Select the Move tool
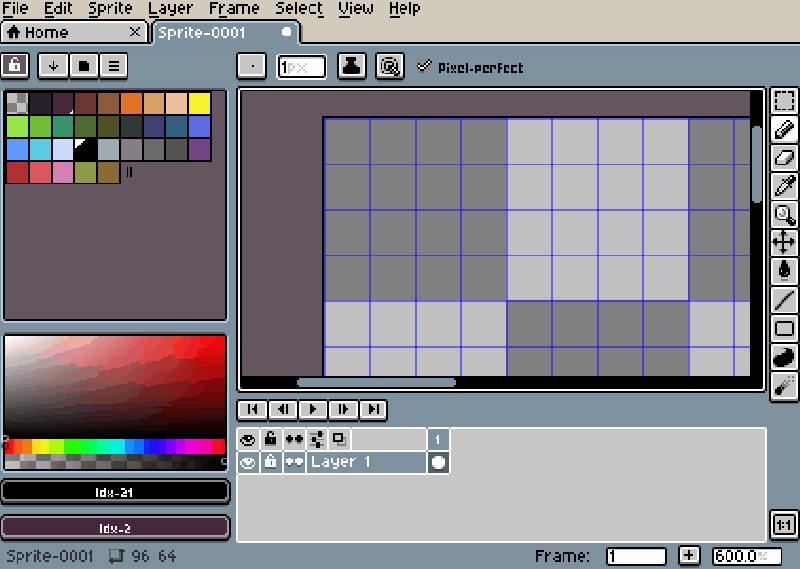The image size is (800, 569). (784, 242)
